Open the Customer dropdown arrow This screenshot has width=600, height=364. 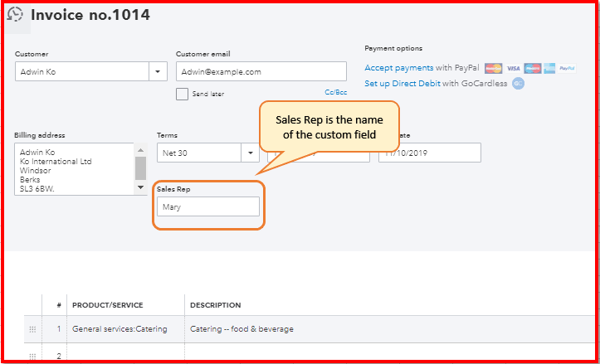(158, 71)
